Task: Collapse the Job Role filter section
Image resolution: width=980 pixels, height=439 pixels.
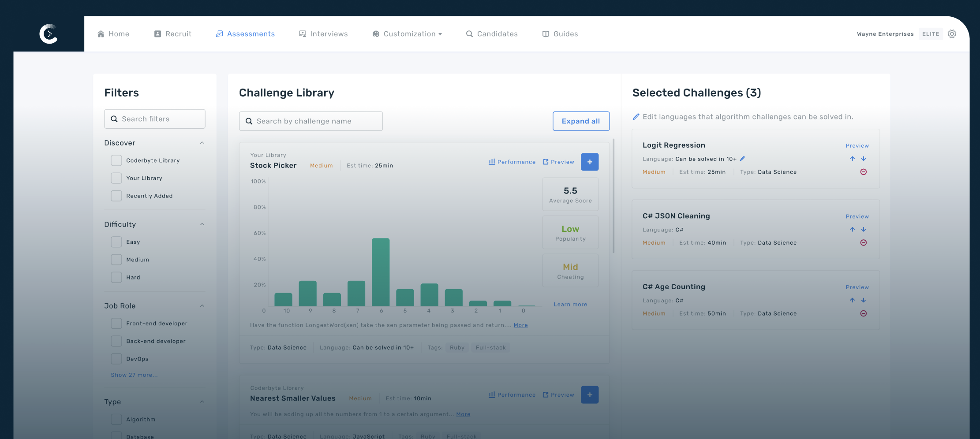Action: pos(202,306)
